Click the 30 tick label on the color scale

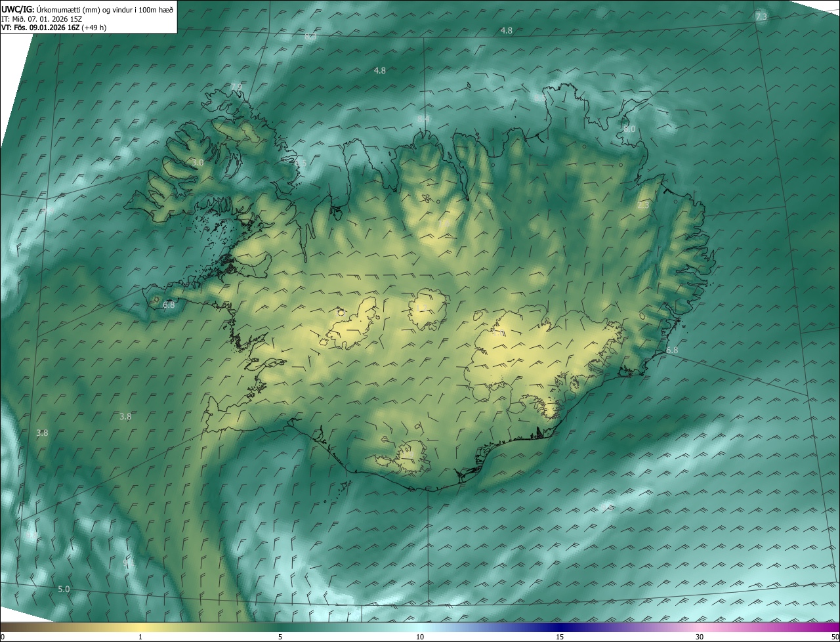tap(700, 637)
